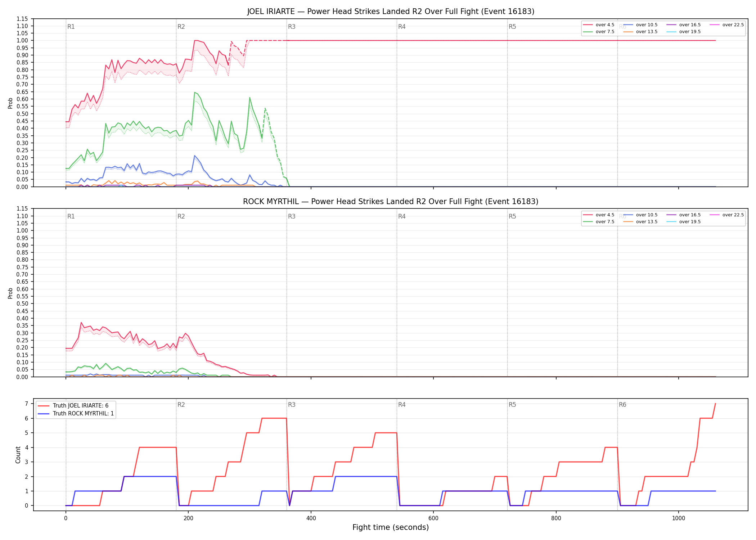Click the R5 round marker in the ROCK MYRTHIL chart
Viewport: 756px width, 540px height.
(x=512, y=216)
